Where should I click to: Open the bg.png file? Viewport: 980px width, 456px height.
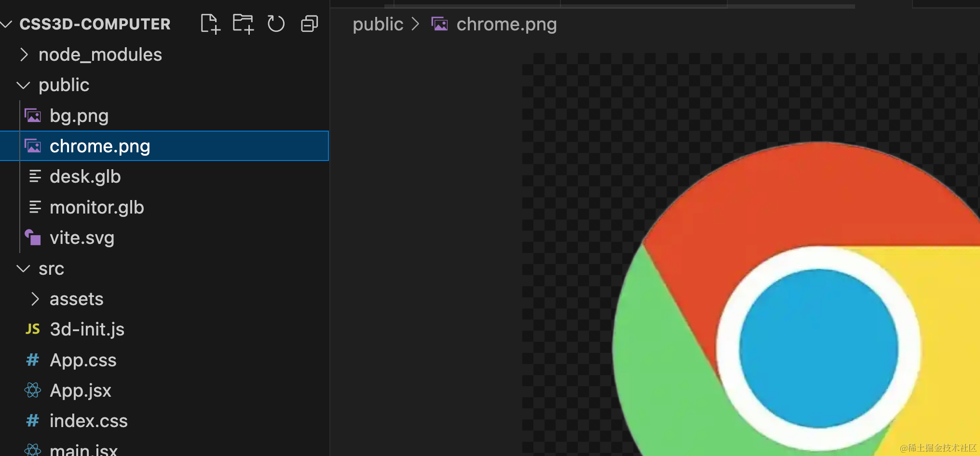coord(79,116)
